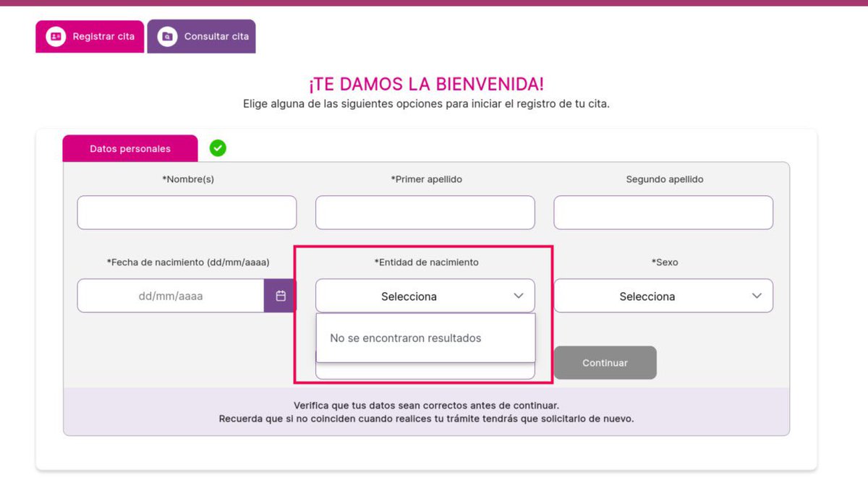
Task: Focus the Segundo apellido input field
Action: coord(663,213)
